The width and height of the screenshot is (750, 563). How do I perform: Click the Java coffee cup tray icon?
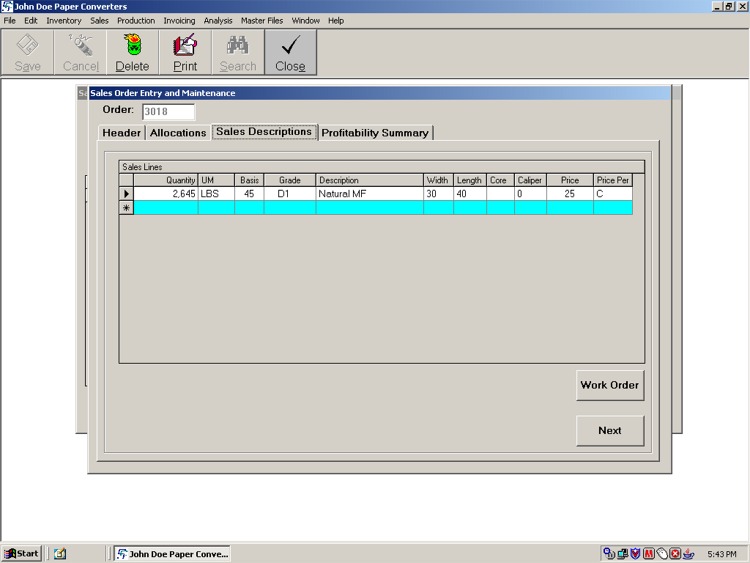pyautogui.click(x=688, y=554)
